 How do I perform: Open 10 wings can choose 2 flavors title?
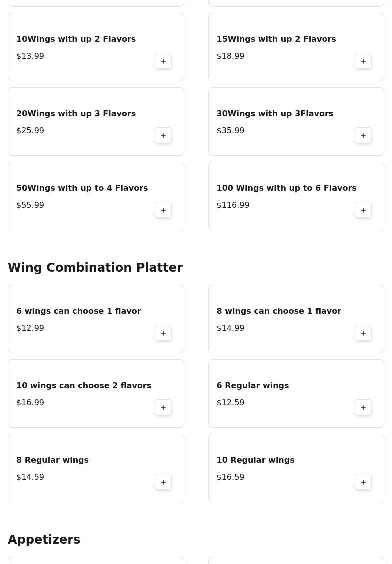pos(84,385)
